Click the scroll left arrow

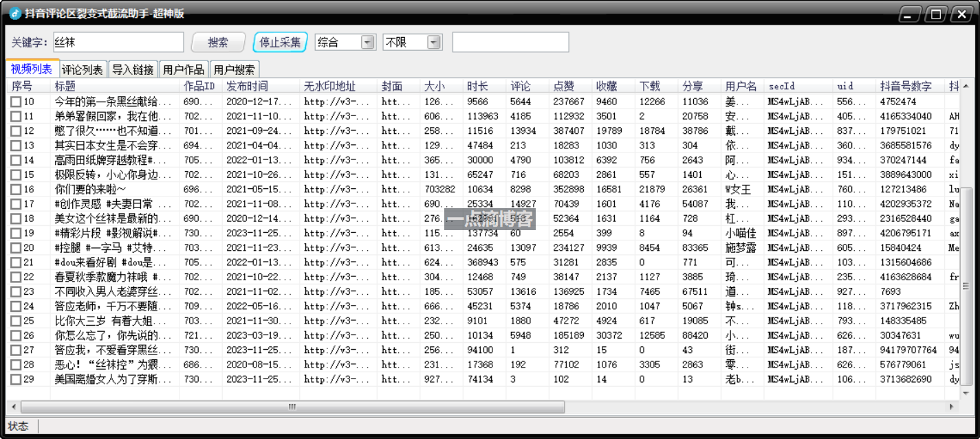(13, 407)
